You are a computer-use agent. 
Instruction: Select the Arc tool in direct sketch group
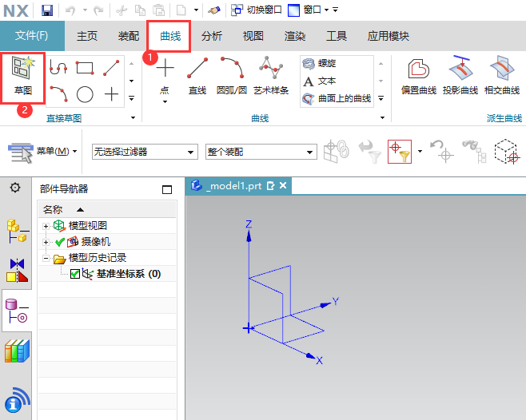(x=58, y=93)
